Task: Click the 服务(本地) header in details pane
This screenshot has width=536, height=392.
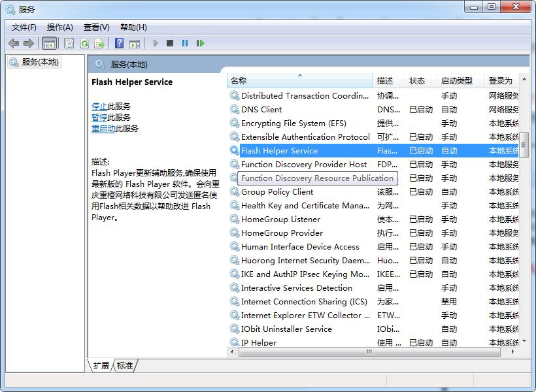Action: pyautogui.click(x=129, y=64)
